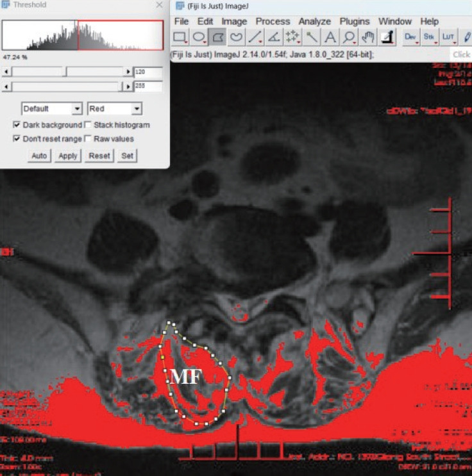Open the Help menu
The height and width of the screenshot is (476, 472).
(x=429, y=21)
